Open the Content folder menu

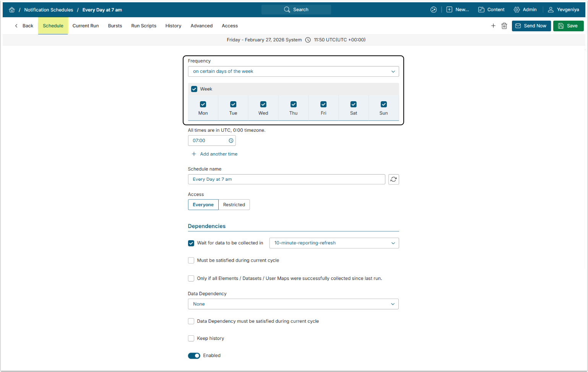point(491,10)
